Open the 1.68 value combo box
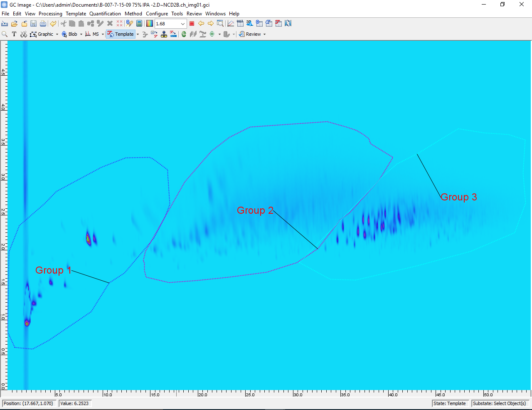 [170, 24]
